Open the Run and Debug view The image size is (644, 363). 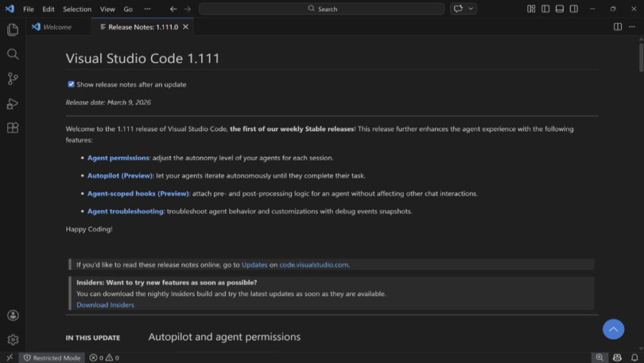[x=13, y=104]
